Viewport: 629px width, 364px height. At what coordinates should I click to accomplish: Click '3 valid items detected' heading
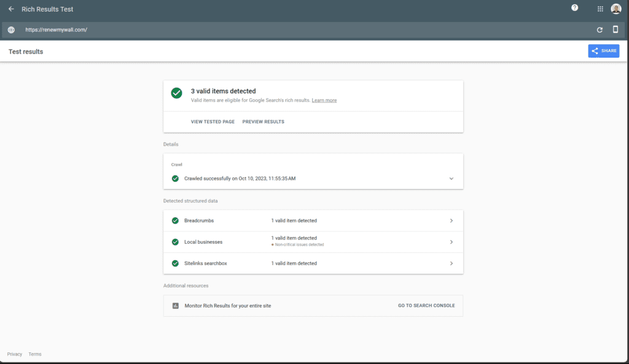[x=223, y=91]
